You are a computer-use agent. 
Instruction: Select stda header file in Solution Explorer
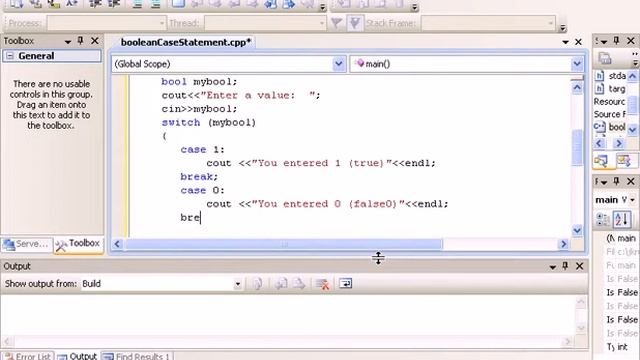coord(611,76)
